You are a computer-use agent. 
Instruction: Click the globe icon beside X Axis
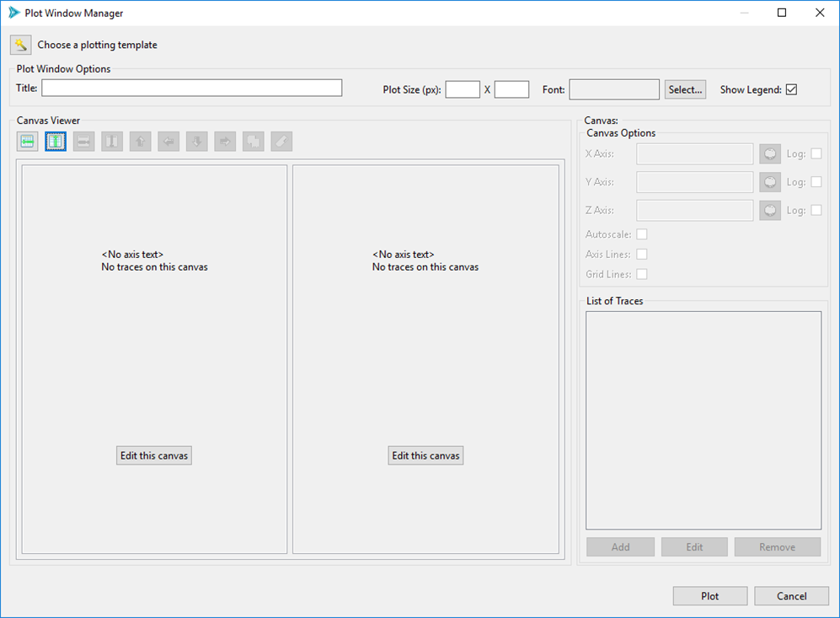pos(769,153)
